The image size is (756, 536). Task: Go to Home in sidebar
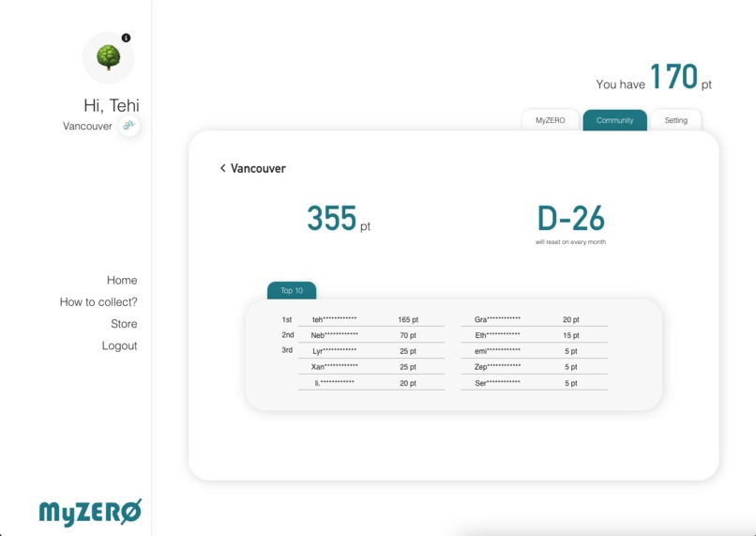point(122,281)
